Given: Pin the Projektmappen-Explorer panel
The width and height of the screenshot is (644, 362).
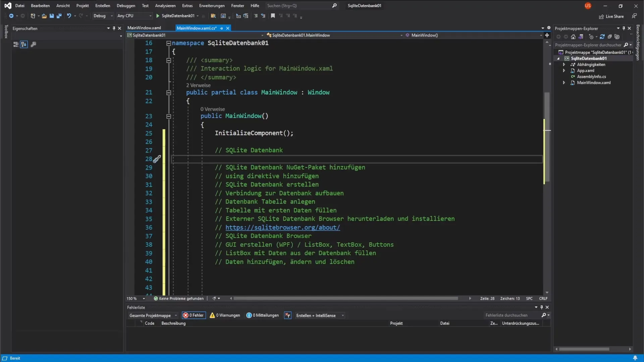Looking at the screenshot, I should (624, 28).
